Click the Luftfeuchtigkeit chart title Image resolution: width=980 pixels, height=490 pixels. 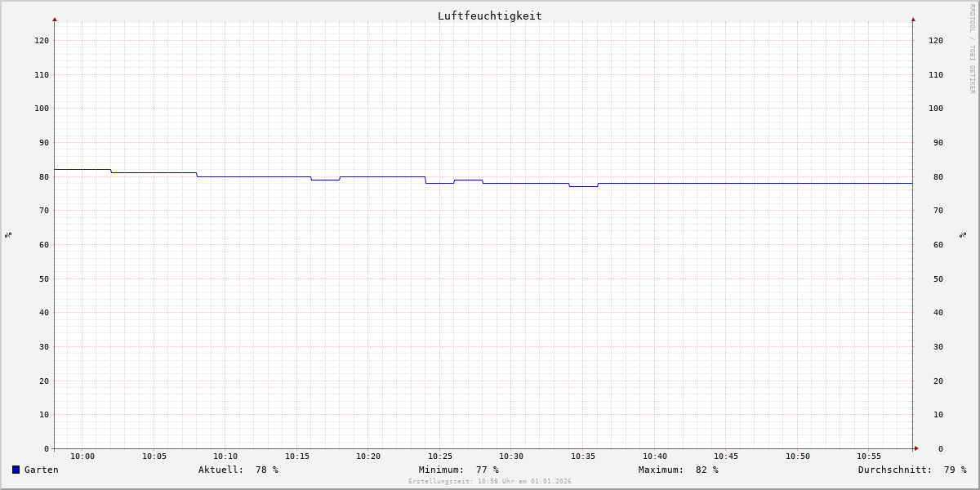(x=489, y=16)
